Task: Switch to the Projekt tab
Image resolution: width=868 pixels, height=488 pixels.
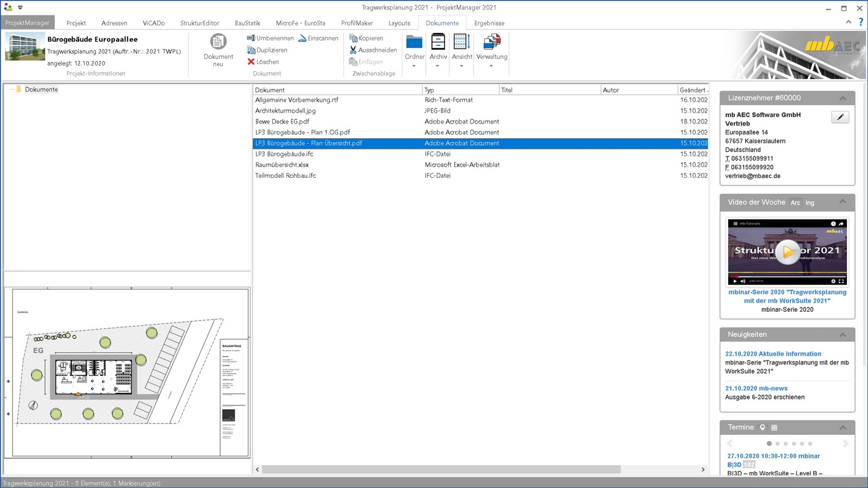Action: click(x=76, y=23)
